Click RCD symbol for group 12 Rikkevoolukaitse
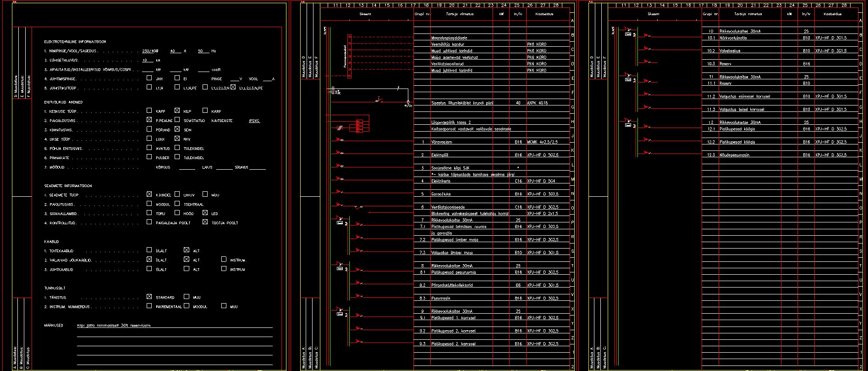 point(628,123)
